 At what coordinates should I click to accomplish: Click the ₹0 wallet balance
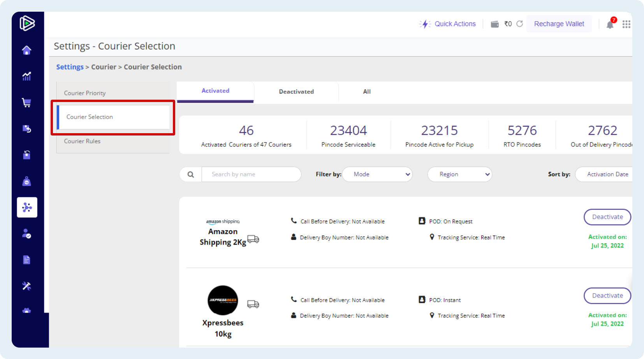[x=508, y=24]
